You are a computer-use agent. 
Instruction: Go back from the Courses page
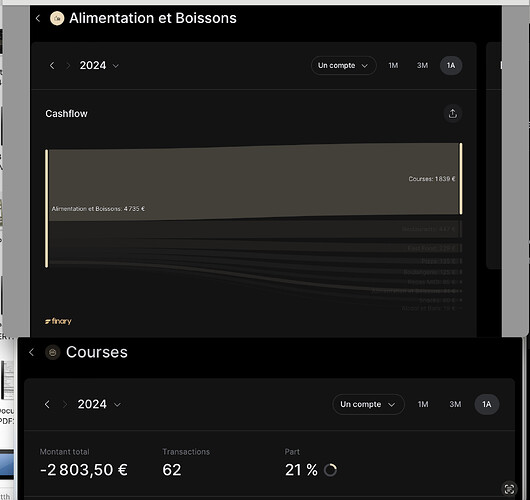31,352
